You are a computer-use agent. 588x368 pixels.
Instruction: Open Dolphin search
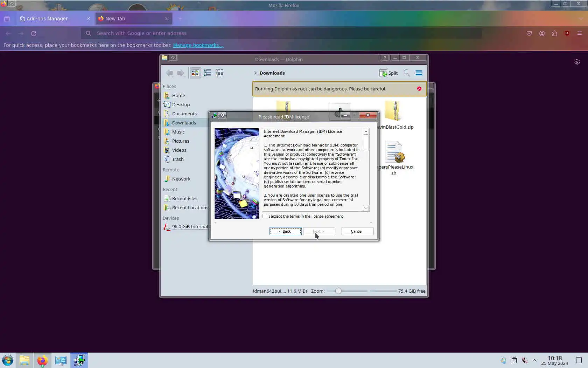point(407,73)
